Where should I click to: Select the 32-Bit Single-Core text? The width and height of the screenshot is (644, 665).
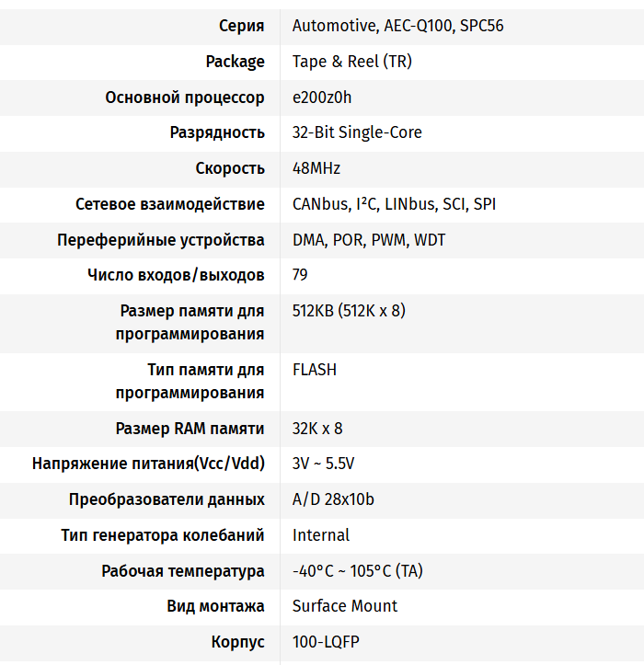pyautogui.click(x=357, y=132)
